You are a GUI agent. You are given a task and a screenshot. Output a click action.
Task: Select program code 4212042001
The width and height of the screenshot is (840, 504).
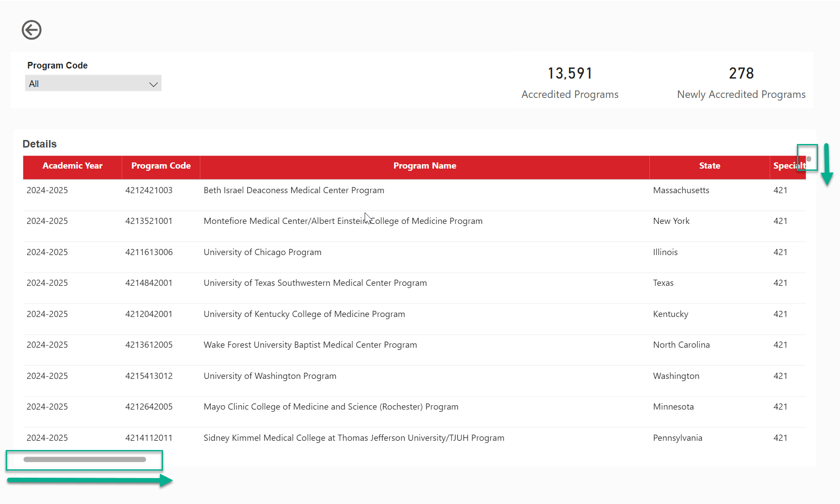149,314
